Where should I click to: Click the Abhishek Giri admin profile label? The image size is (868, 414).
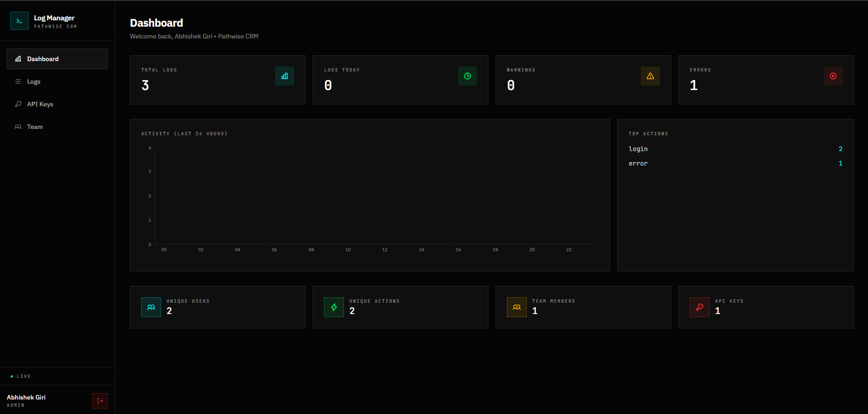click(x=26, y=400)
